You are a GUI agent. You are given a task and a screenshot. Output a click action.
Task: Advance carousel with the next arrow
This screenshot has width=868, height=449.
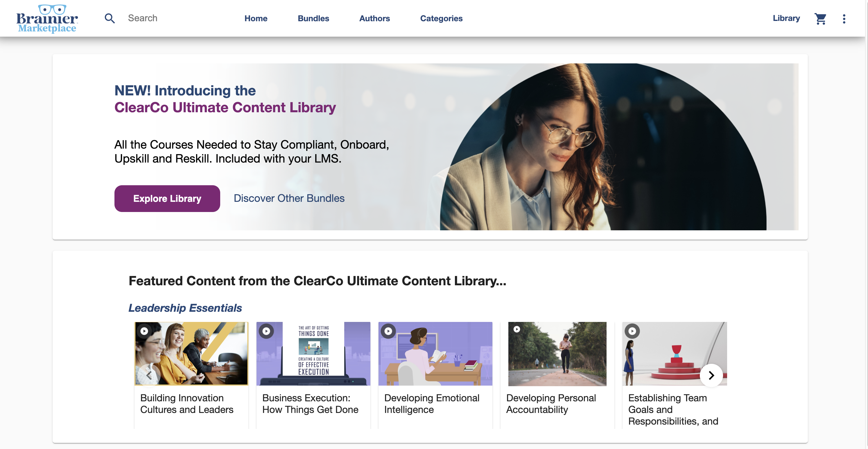[x=711, y=375]
